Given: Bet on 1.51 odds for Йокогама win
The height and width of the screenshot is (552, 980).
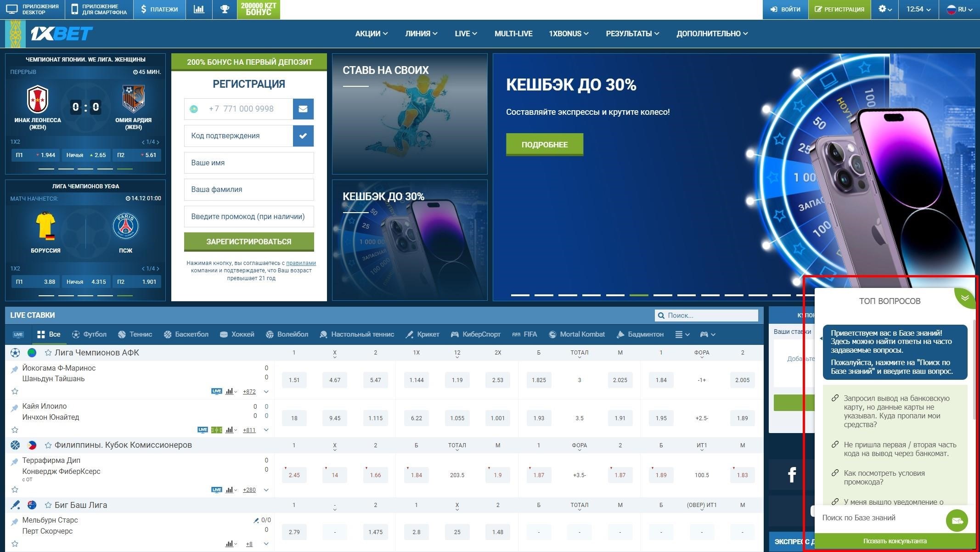Looking at the screenshot, I should pos(294,380).
